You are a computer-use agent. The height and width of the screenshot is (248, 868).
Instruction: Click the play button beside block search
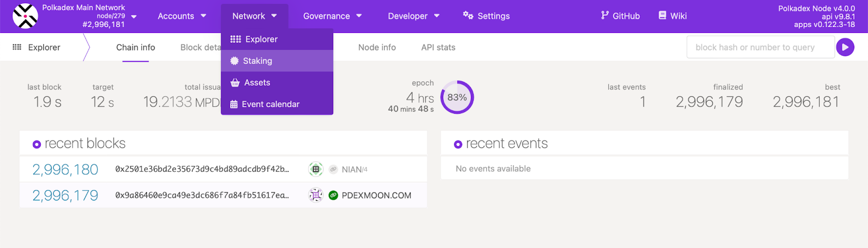point(845,48)
